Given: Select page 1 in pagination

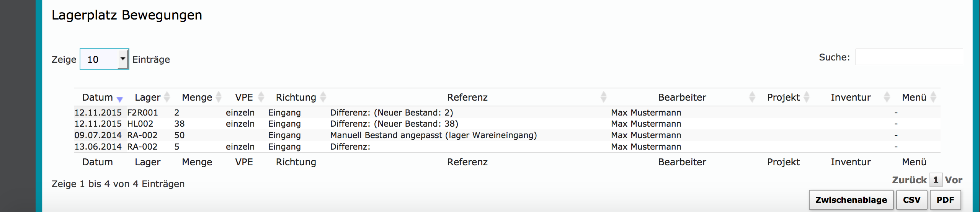Looking at the screenshot, I should click(x=936, y=180).
